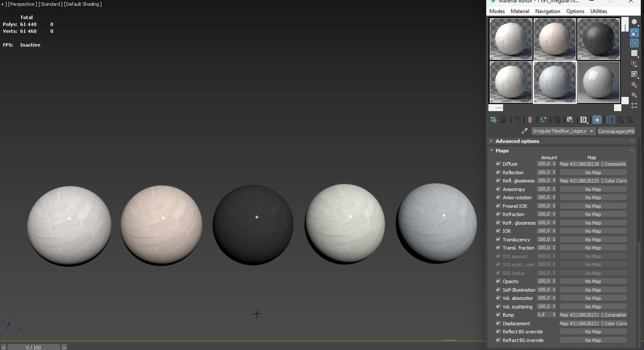
Task: Select the black material sample slot
Action: [x=598, y=39]
